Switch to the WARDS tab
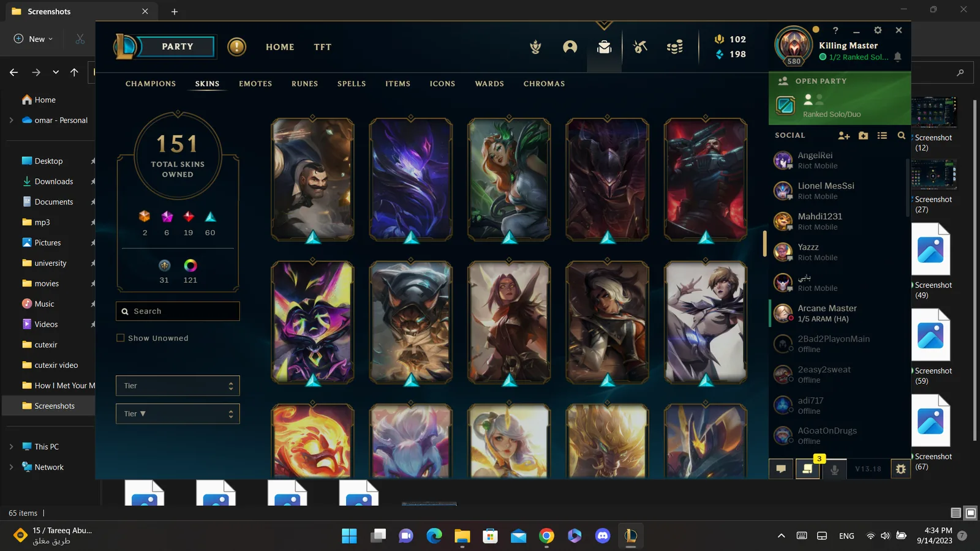This screenshot has width=980, height=551. pyautogui.click(x=489, y=84)
